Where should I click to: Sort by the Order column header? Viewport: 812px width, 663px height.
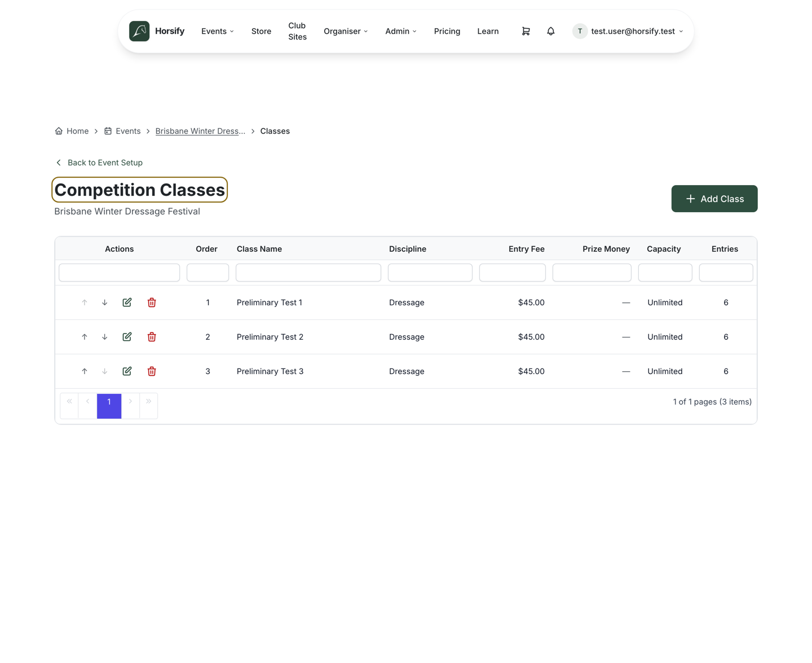tap(206, 249)
